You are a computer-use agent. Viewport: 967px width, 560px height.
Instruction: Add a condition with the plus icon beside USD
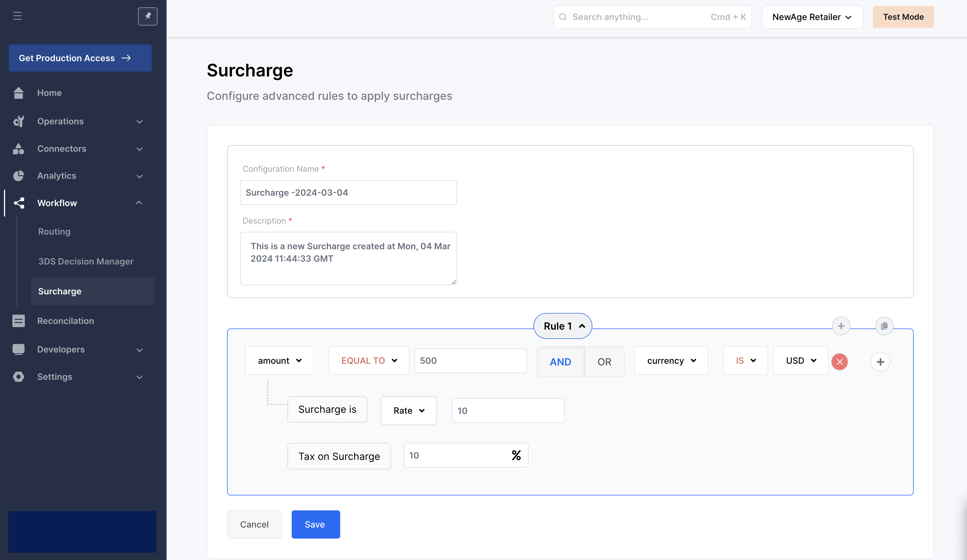(880, 362)
